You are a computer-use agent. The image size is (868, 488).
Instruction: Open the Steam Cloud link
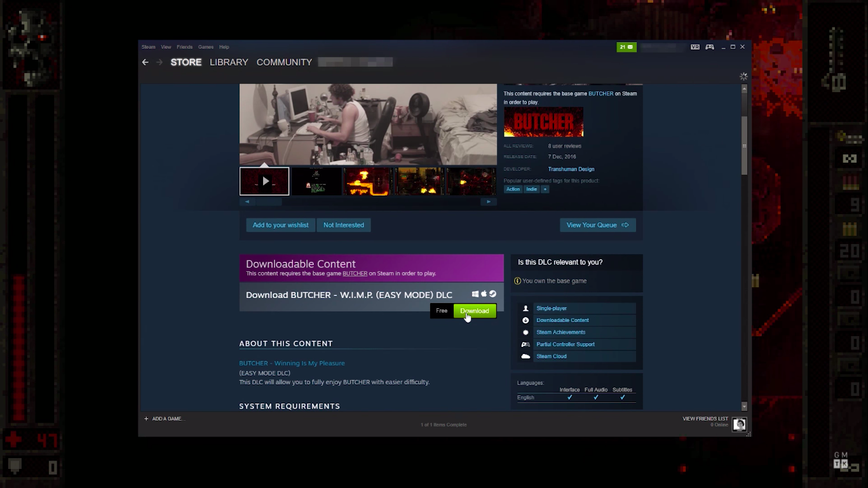click(552, 356)
